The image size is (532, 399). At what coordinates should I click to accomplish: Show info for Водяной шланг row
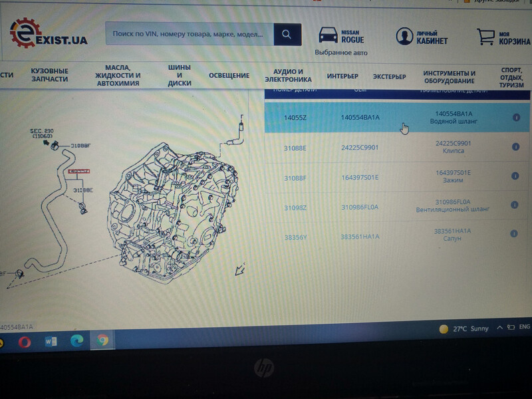(516, 118)
